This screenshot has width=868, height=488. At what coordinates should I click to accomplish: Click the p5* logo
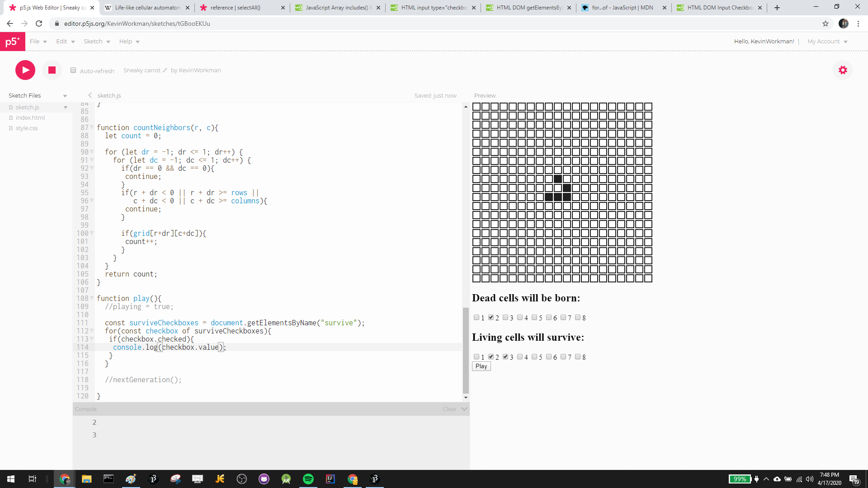click(x=13, y=42)
